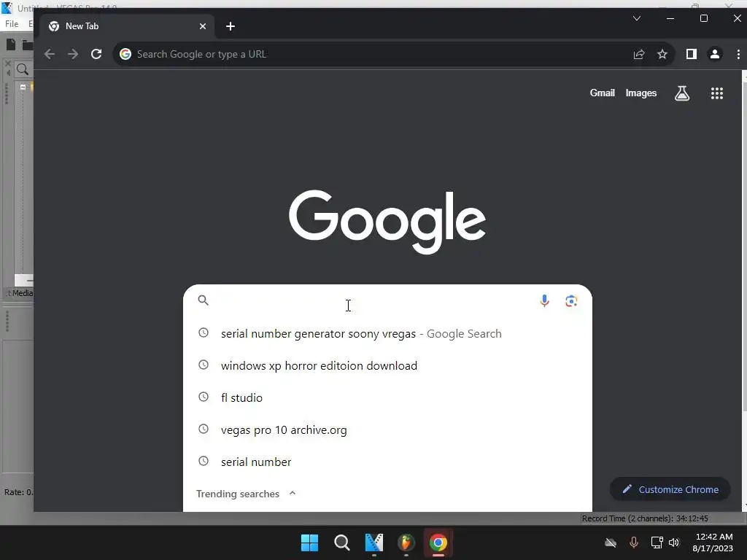Image resolution: width=747 pixels, height=560 pixels.
Task: Open a new tab with plus button
Action: point(230,26)
